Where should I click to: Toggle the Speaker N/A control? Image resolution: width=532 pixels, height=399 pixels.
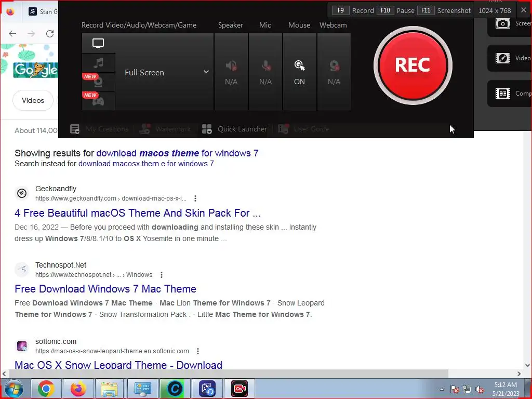point(231,72)
